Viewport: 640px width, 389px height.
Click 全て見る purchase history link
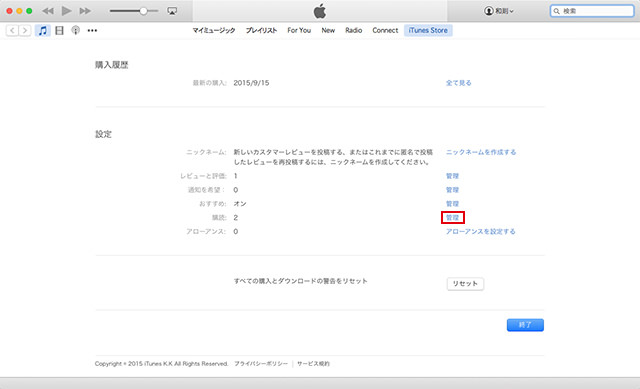pyautogui.click(x=458, y=83)
